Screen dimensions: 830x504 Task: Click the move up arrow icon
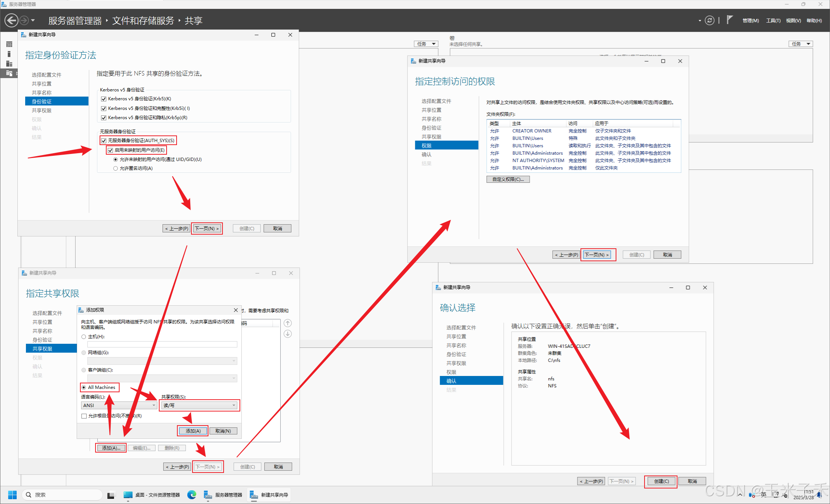(288, 323)
